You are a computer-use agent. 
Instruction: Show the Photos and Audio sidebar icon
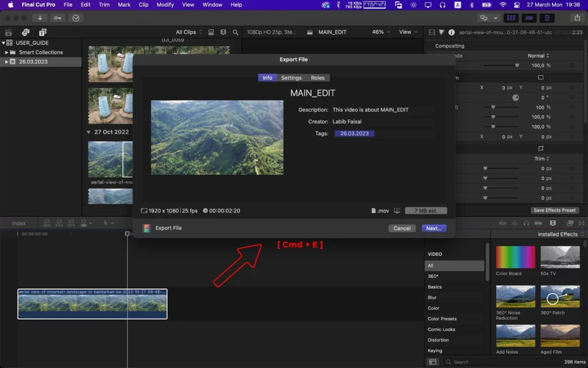click(x=25, y=32)
